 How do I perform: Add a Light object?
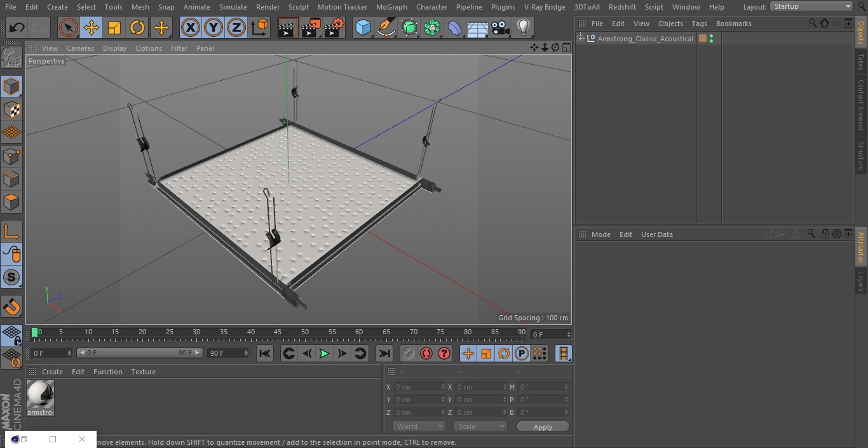[524, 27]
